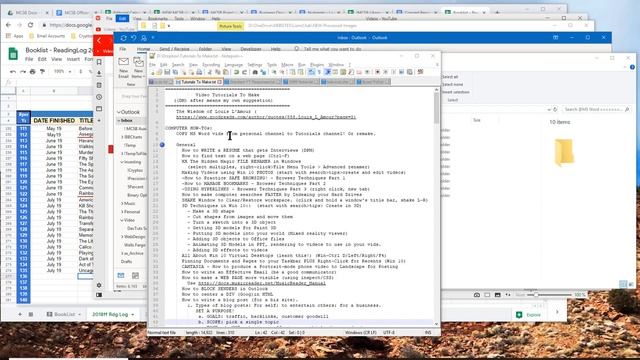640x360 pixels.
Task: Toggle Show Indent Guide icon in Notepad++
Action: pos(327,72)
